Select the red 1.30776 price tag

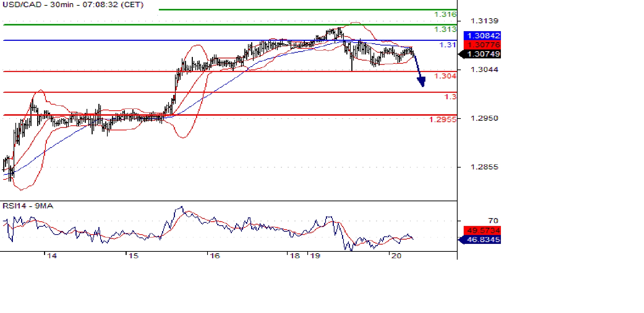(x=482, y=45)
